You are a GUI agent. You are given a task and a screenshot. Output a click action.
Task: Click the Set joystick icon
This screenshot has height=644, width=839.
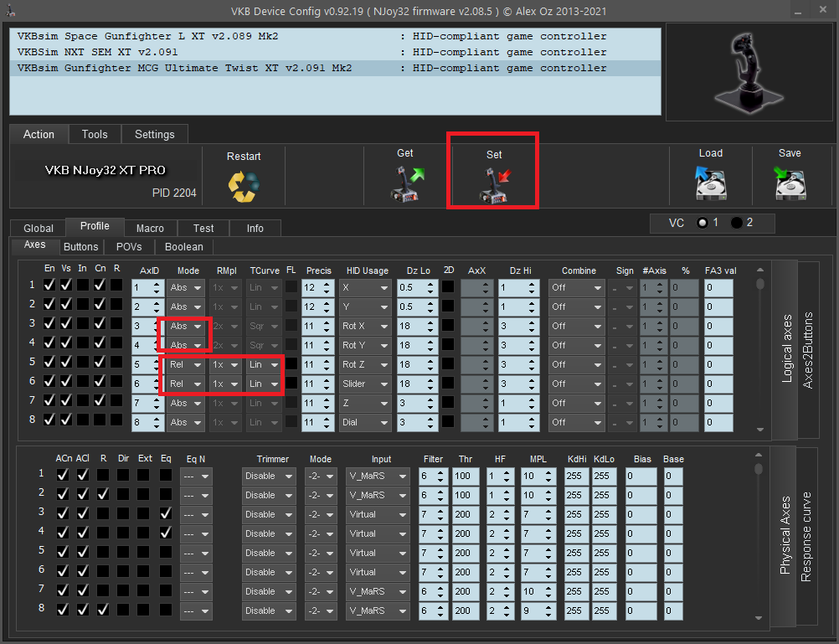pos(495,185)
